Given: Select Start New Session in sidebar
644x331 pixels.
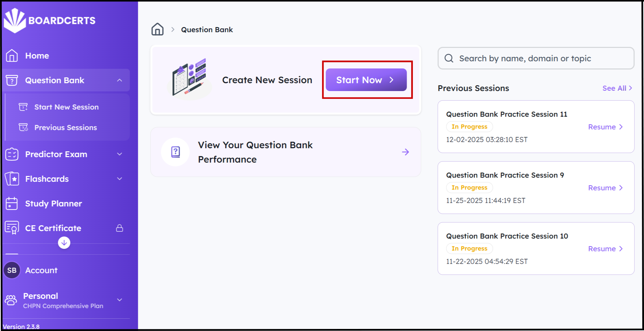Looking at the screenshot, I should tap(66, 107).
